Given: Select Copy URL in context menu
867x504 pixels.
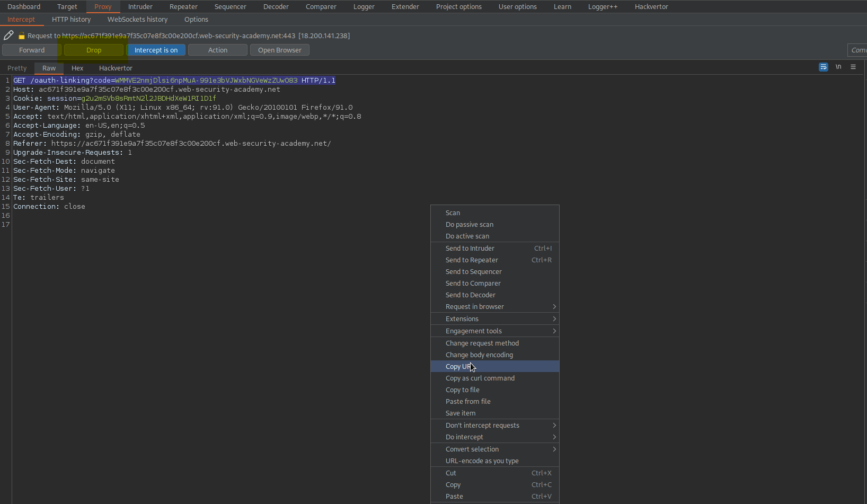Looking at the screenshot, I should point(495,366).
